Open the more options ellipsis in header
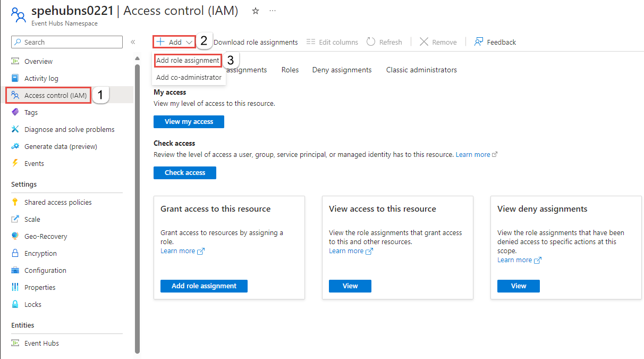644x359 pixels. coord(273,11)
